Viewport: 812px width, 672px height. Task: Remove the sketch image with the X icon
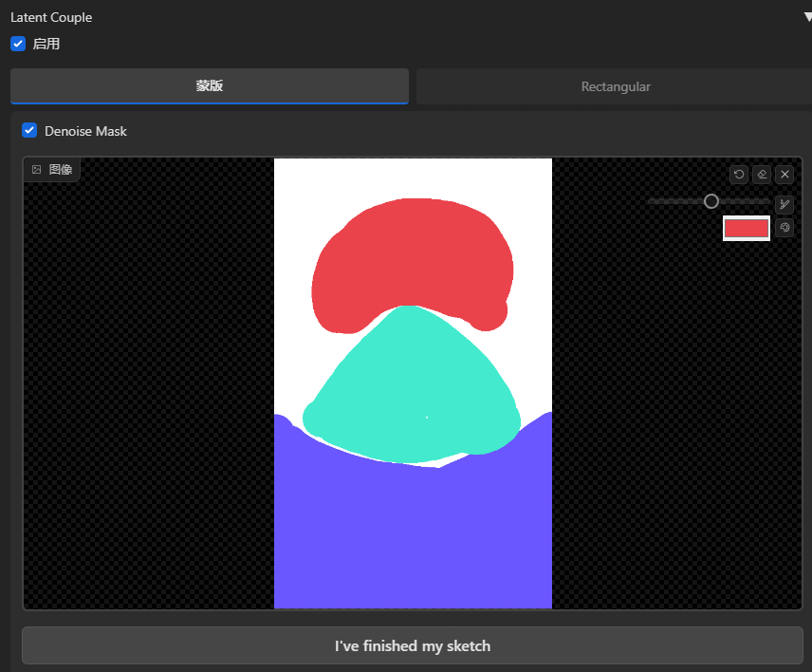784,174
